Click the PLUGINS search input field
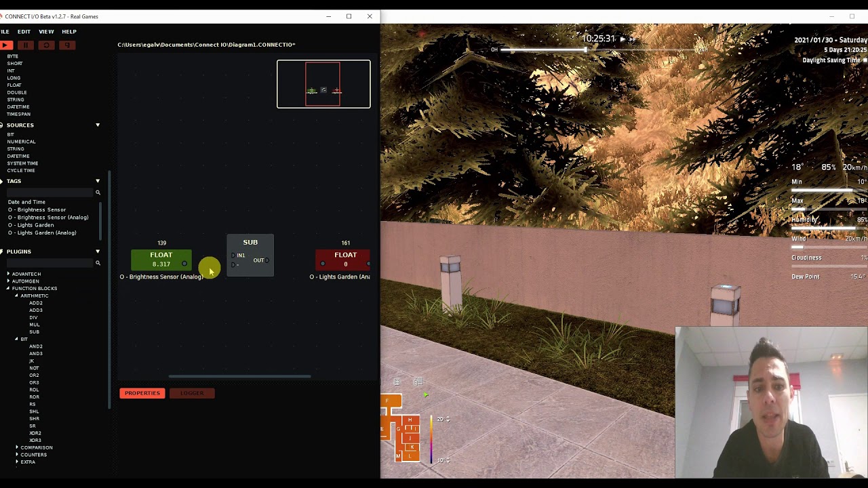 pyautogui.click(x=49, y=263)
